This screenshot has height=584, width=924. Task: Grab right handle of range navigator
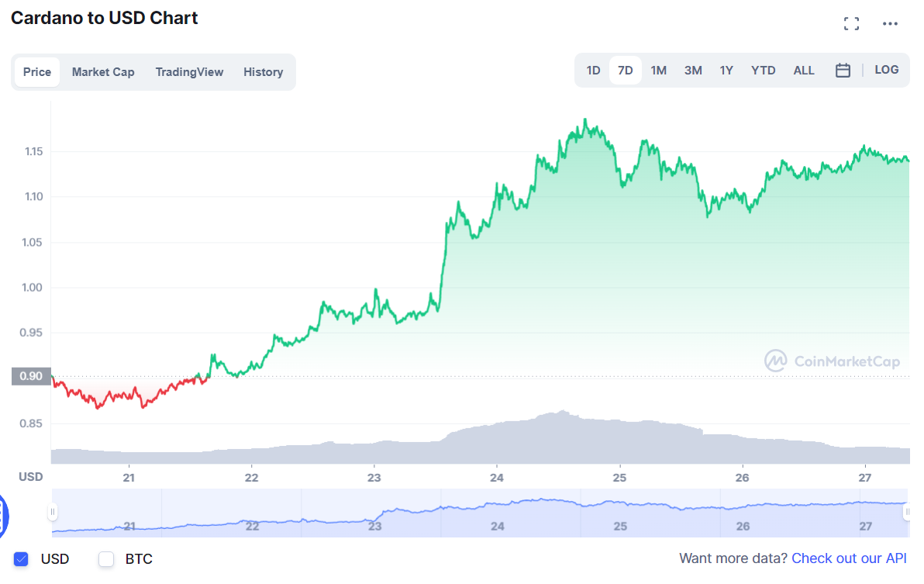907,512
